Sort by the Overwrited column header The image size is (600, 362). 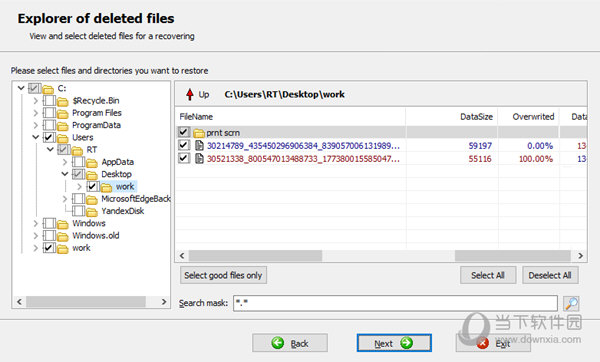tap(529, 117)
